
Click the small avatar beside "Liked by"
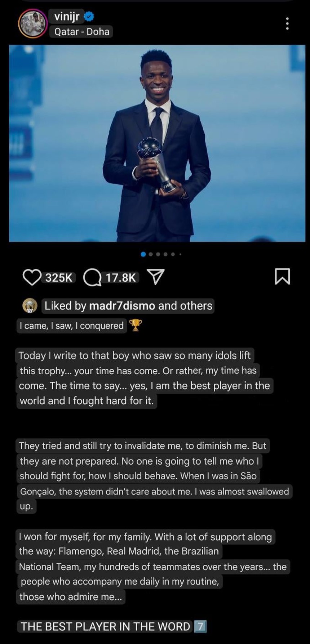tap(30, 306)
